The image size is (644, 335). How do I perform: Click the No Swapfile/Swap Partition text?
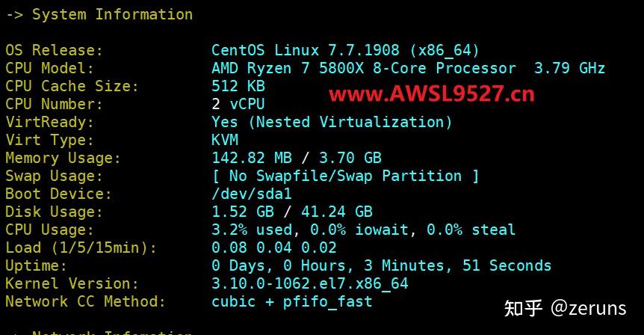(345, 176)
